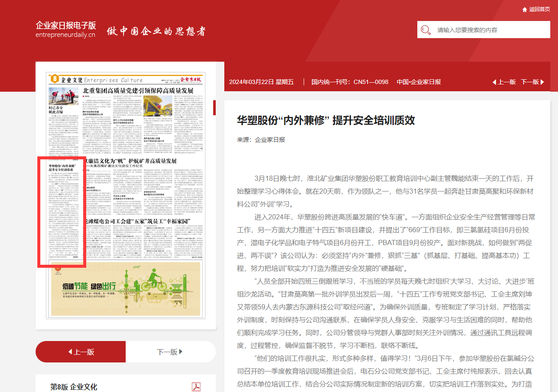Click the article title 华塑股份"内外兼修" 提升安全培训质效
Screen dimensions: 558x392
tap(326, 120)
